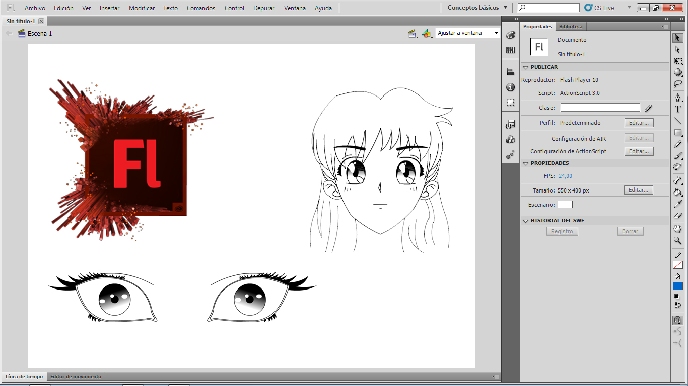Image resolution: width=688 pixels, height=386 pixels.
Task: Open the Conceptos básicos workspace dropdown
Action: 477,7
